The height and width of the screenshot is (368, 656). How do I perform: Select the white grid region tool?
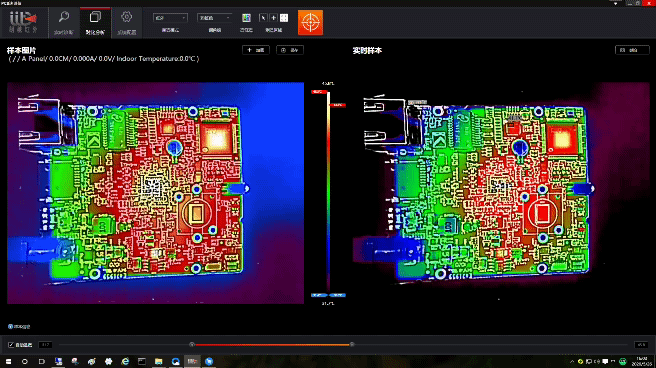[284, 18]
